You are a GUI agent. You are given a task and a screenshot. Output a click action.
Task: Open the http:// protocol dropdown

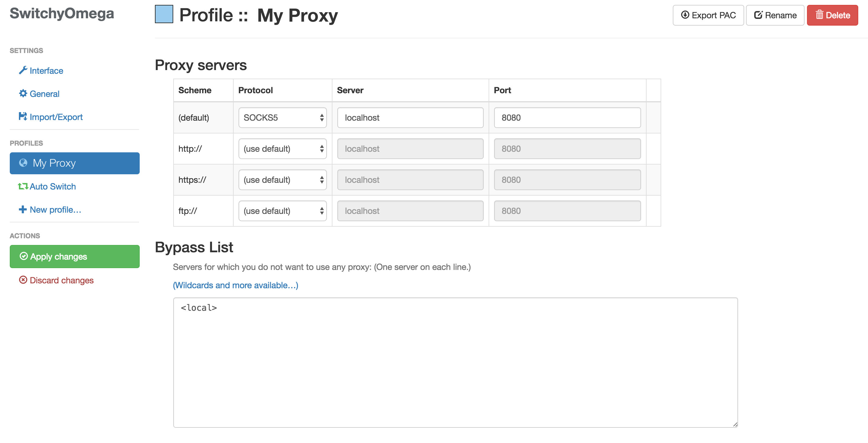[x=282, y=148]
